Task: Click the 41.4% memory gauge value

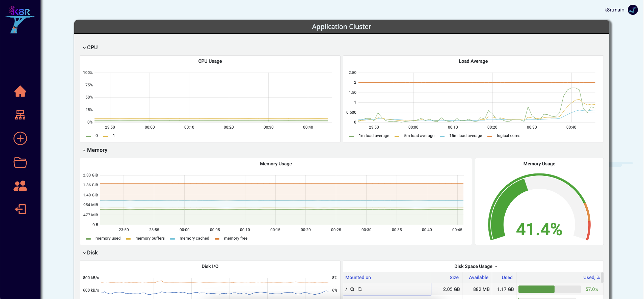Action: point(539,229)
